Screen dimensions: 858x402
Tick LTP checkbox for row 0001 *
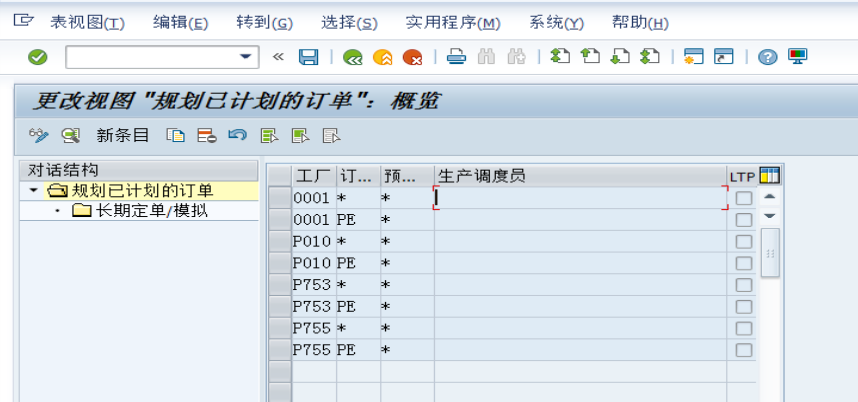(x=744, y=198)
